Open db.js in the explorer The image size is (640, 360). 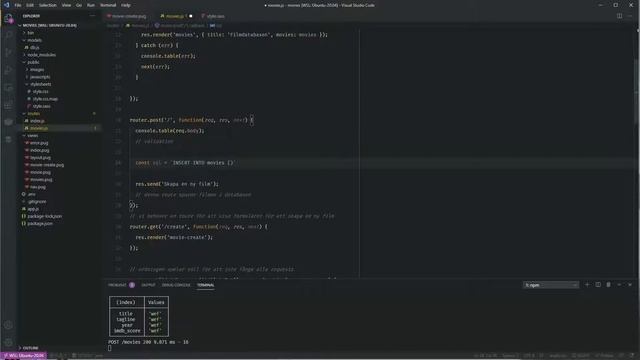pyautogui.click(x=34, y=47)
